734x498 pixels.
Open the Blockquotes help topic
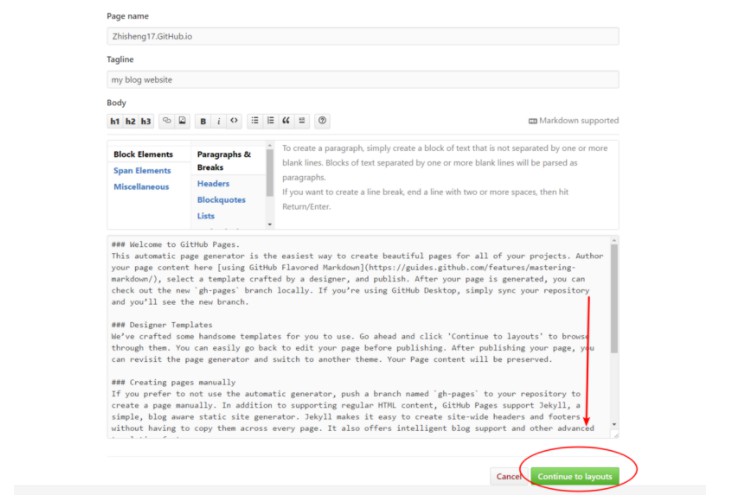[221, 200]
